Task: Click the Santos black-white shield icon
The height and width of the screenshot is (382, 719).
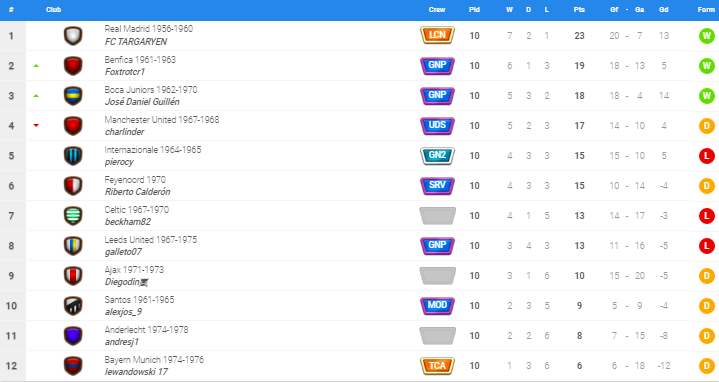Action: point(73,305)
